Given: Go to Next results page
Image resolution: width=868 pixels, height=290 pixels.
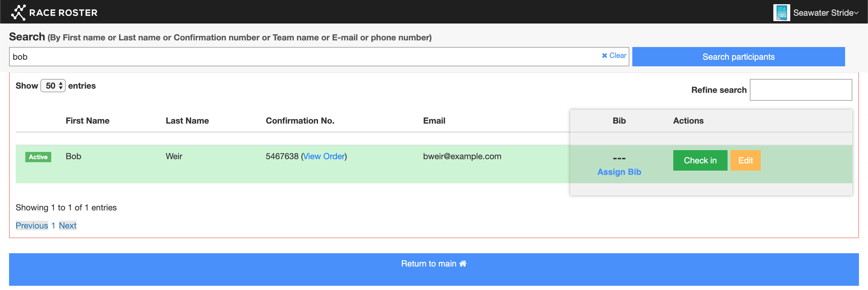Looking at the screenshot, I should click(x=68, y=225).
